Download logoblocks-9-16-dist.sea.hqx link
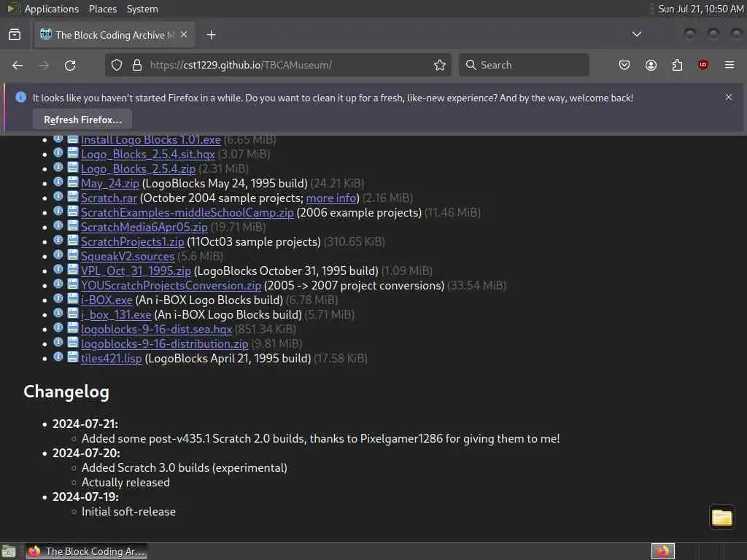 tap(156, 329)
